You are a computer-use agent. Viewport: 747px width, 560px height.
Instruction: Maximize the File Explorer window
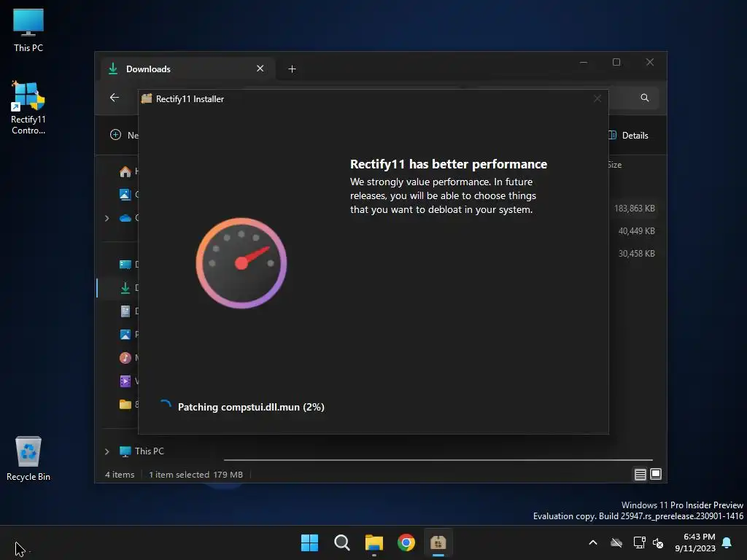[x=616, y=63]
